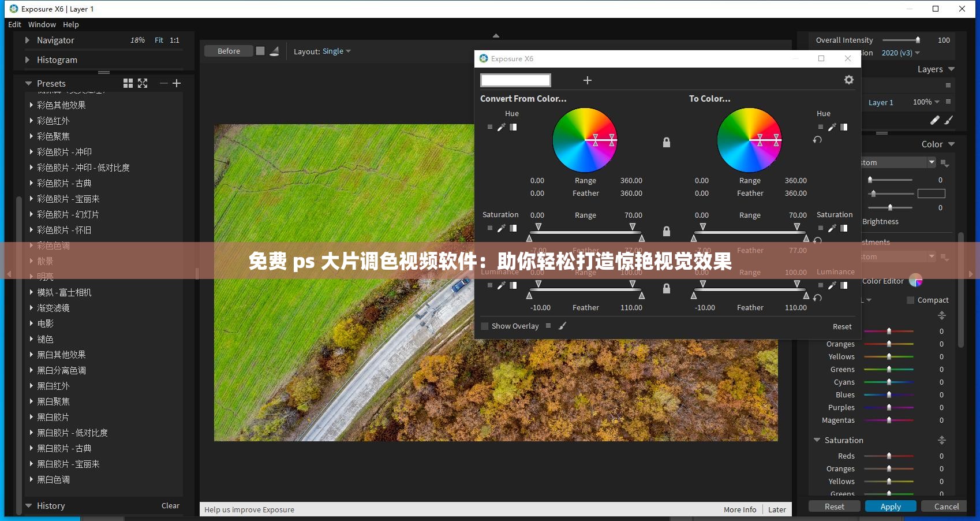This screenshot has width=980, height=521.
Task: Open settings gear in Exposure X6 color dialog
Action: click(x=848, y=80)
